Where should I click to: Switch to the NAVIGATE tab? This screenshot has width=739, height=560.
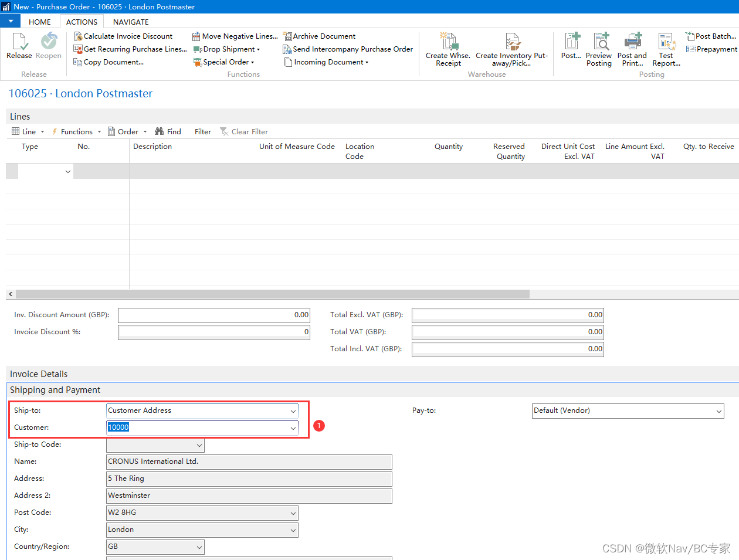[x=130, y=22]
